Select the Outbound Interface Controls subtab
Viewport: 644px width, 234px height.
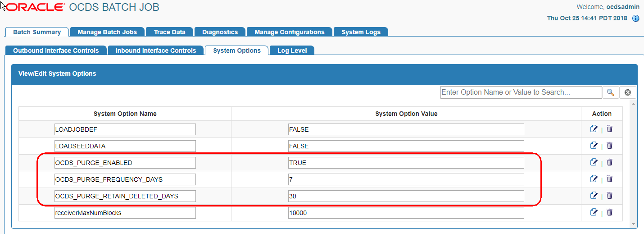pos(56,50)
